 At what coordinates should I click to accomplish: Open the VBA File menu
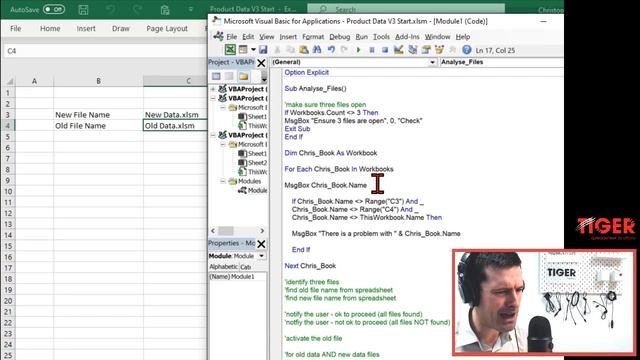click(x=231, y=37)
